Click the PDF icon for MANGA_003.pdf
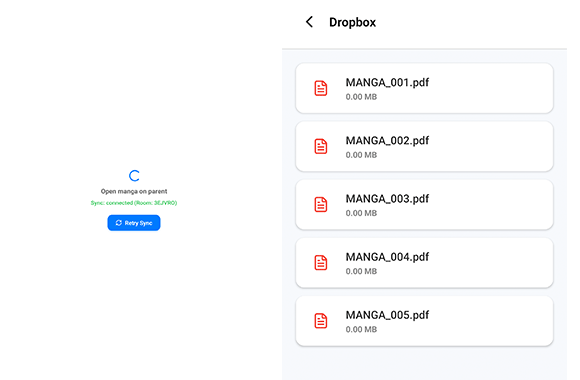Screen dimensions: 580x380 point(321,204)
